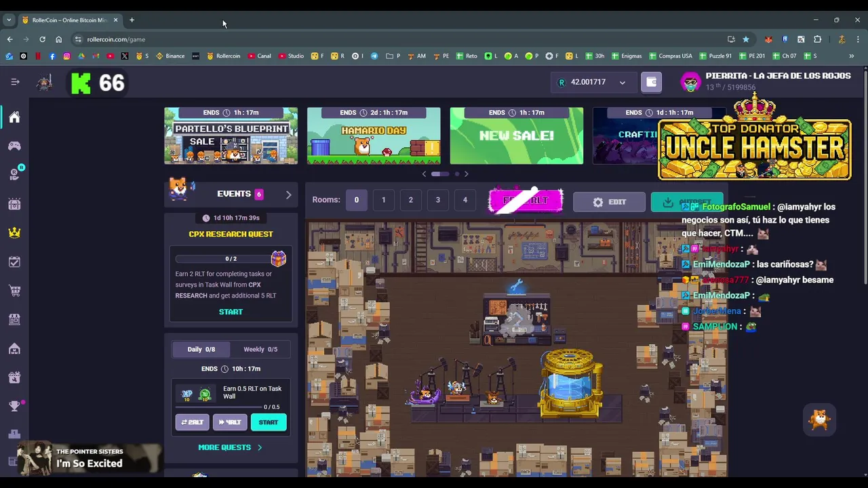868x488 pixels.
Task: Open the Netflix bookmark icon
Action: [38, 56]
